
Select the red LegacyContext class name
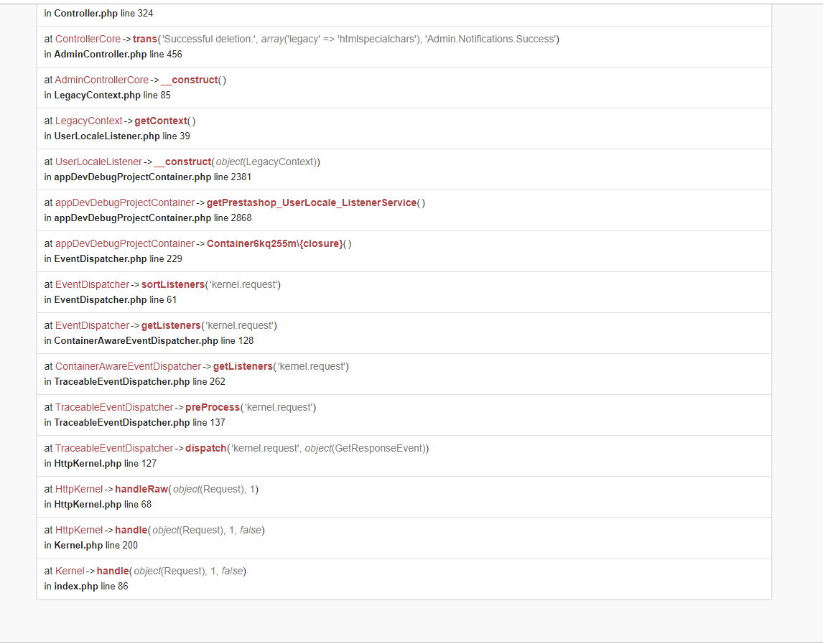click(89, 121)
